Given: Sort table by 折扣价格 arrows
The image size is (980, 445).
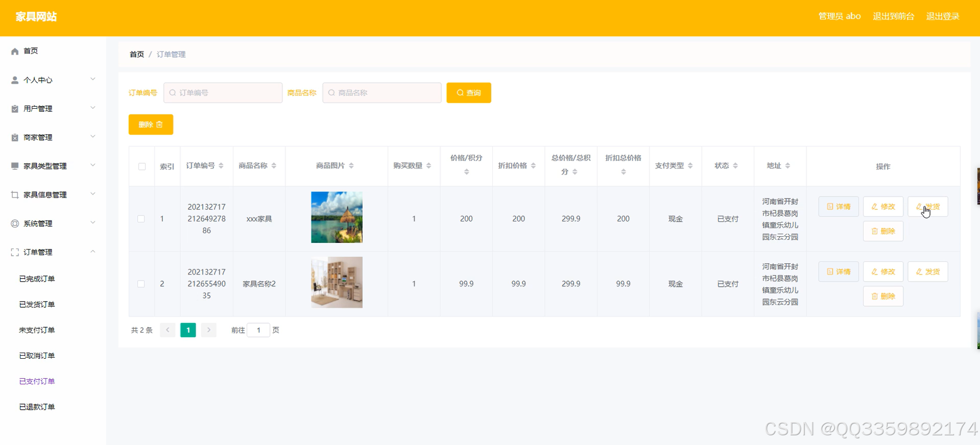Looking at the screenshot, I should pos(533,166).
